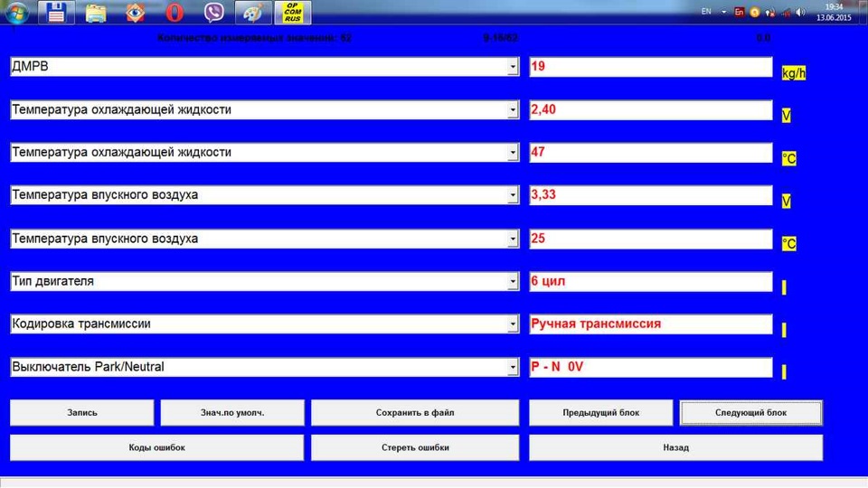The height and width of the screenshot is (488, 868).
Task: Click the Назад button
Action: click(676, 447)
